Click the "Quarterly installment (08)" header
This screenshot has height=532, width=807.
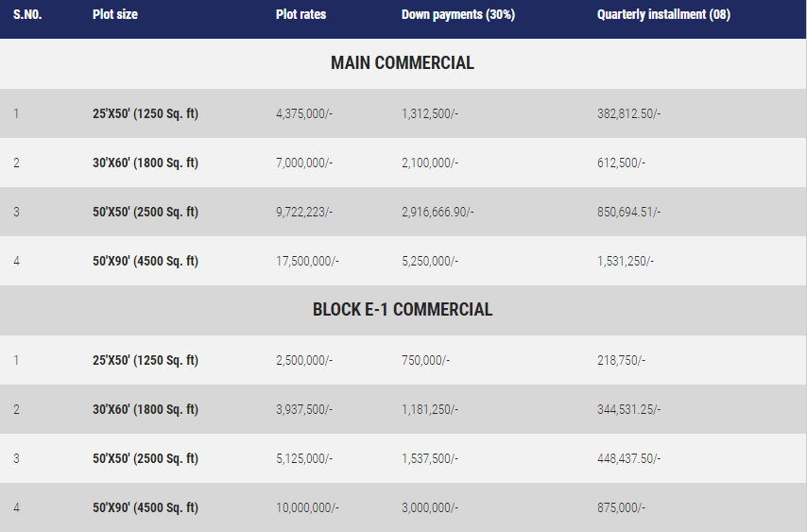click(663, 15)
